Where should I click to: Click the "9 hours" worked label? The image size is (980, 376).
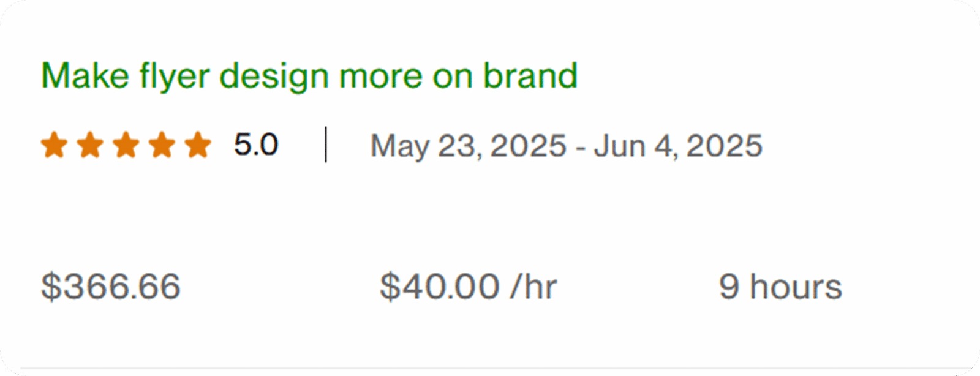pos(780,287)
